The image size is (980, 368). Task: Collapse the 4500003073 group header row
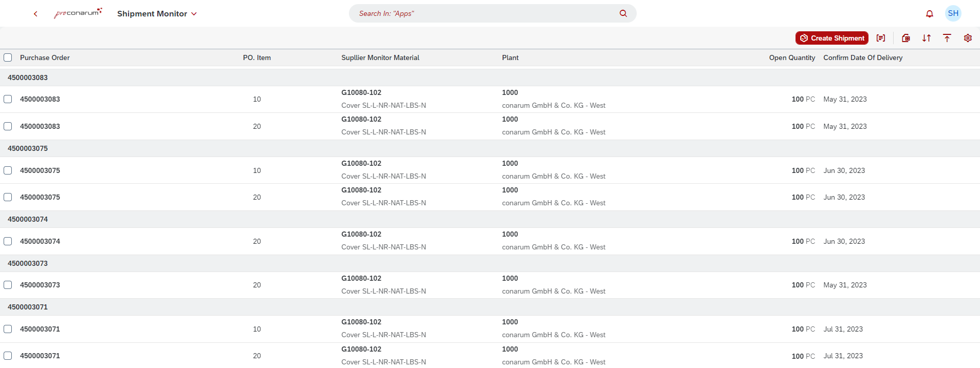tap(28, 263)
